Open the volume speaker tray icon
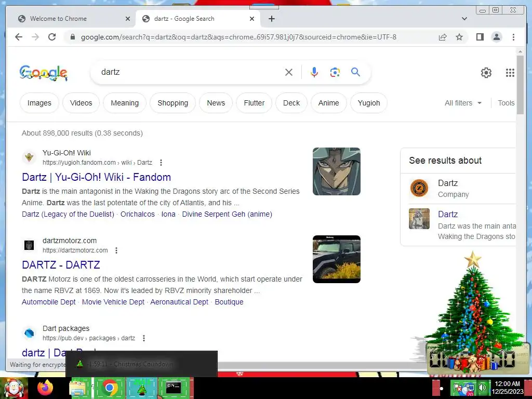532x399 pixels. (482, 388)
